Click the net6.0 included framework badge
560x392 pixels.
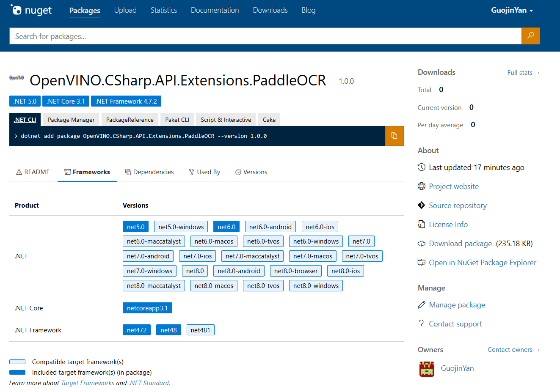click(226, 227)
